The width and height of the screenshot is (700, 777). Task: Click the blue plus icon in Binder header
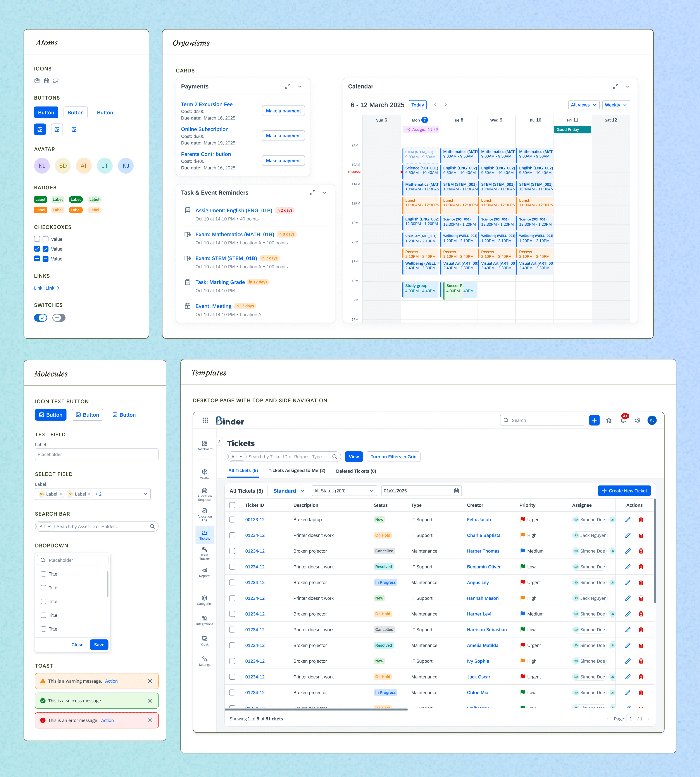594,420
